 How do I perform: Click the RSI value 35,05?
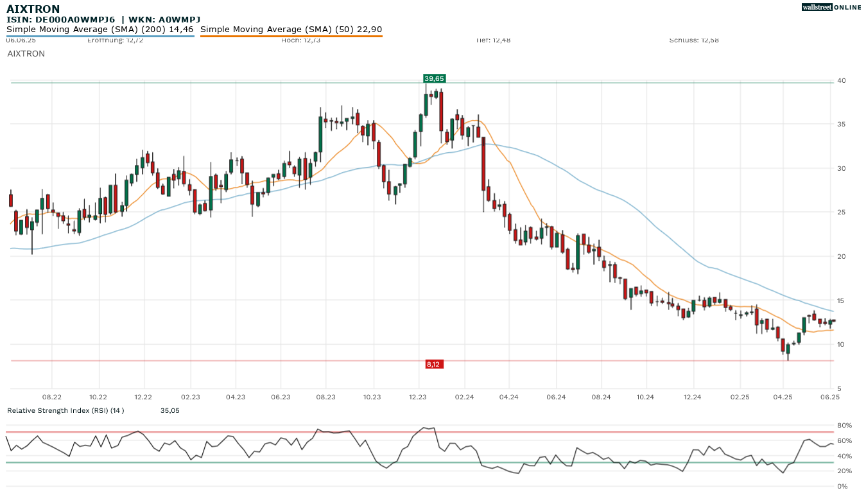click(170, 410)
